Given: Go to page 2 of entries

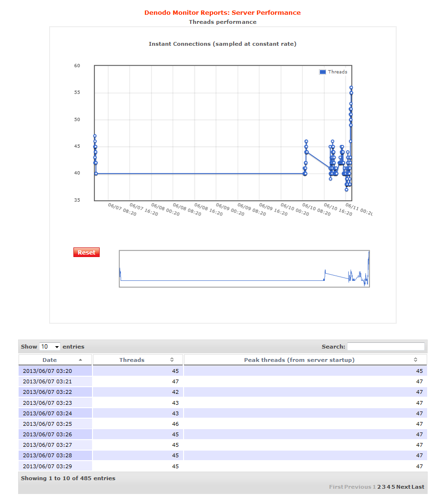Looking at the screenshot, I should tap(379, 487).
